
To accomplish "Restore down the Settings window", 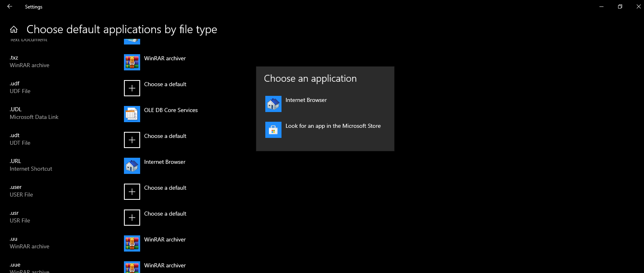I will pos(620,6).
